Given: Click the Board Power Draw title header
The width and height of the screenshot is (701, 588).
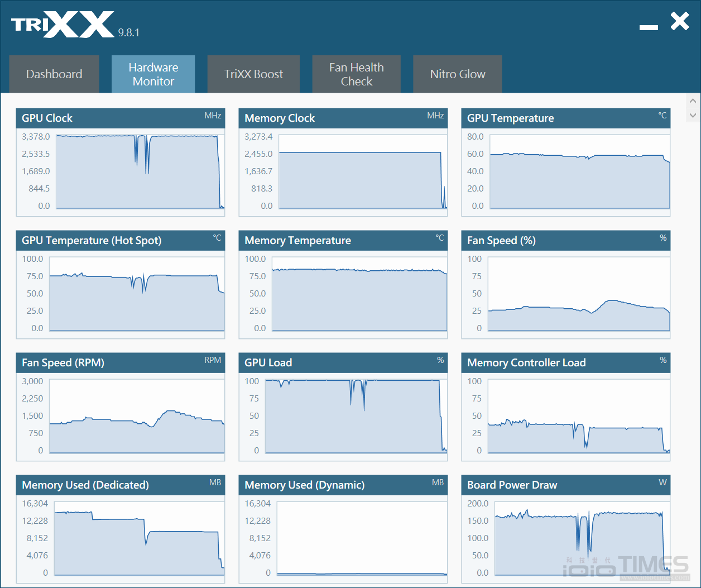Looking at the screenshot, I should pos(565,485).
